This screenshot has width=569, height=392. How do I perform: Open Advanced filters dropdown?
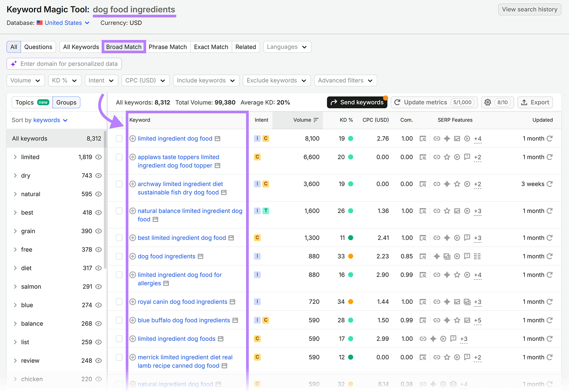coord(346,80)
